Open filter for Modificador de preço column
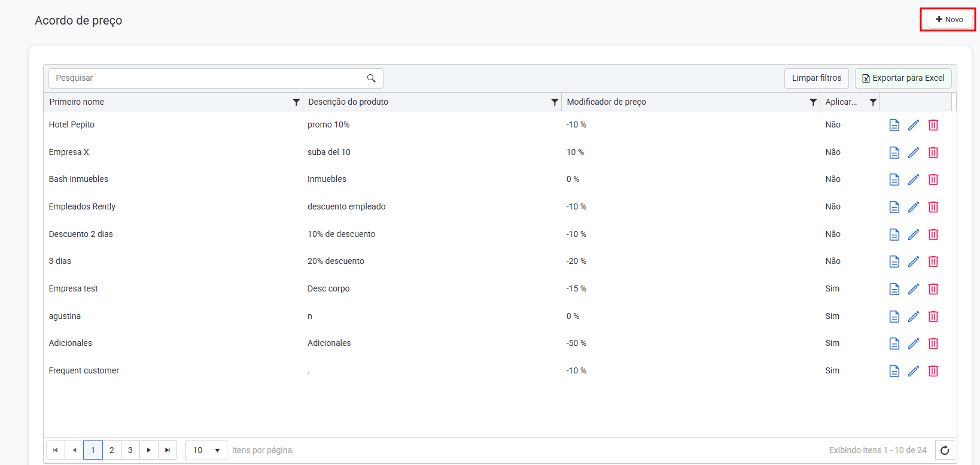The width and height of the screenshot is (980, 465). tap(812, 102)
